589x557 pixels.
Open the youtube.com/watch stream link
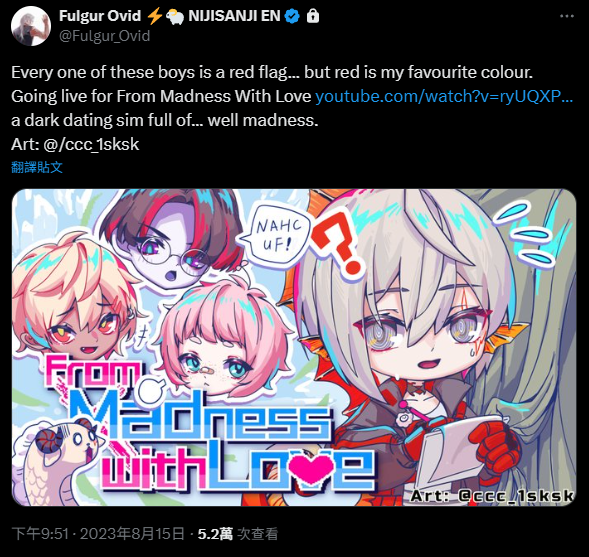(444, 97)
